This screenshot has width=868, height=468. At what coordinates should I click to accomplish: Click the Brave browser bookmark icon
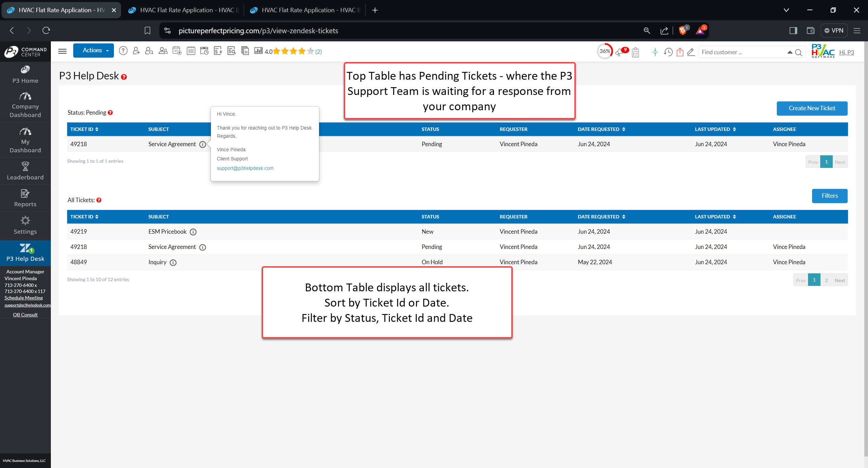tap(147, 31)
